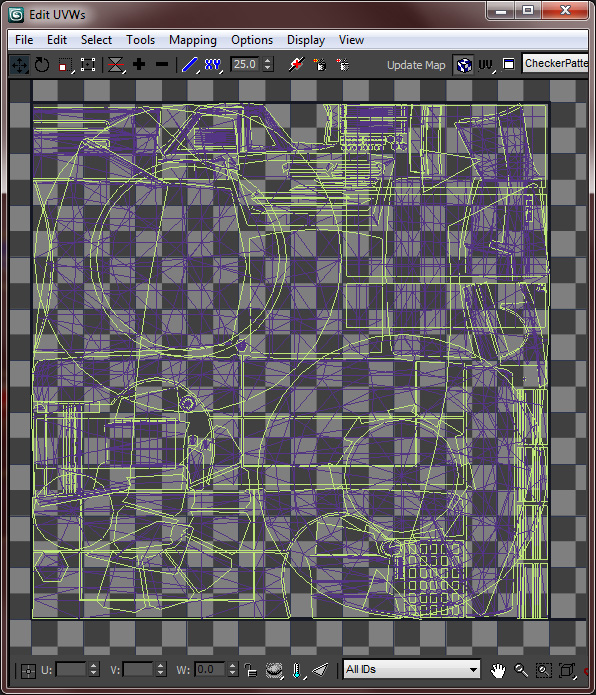The width and height of the screenshot is (596, 695).
Task: Expand selection with the plus icon
Action: coord(139,65)
